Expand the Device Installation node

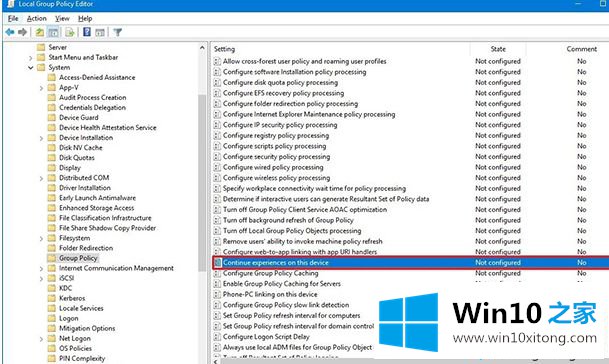pyautogui.click(x=41, y=138)
